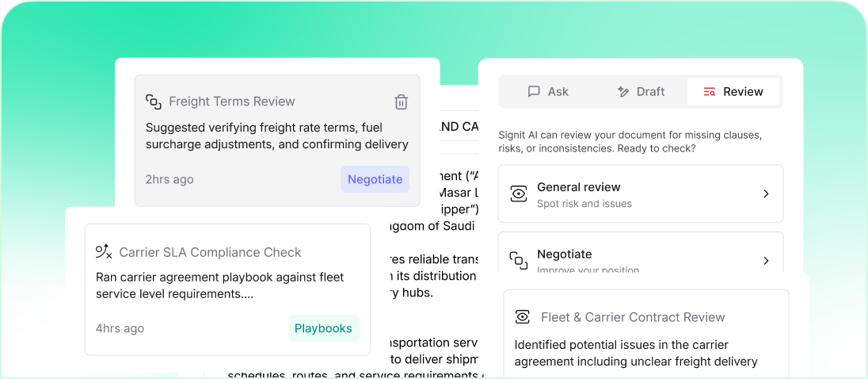Open the General review option
This screenshot has height=379, width=868.
[x=640, y=193]
